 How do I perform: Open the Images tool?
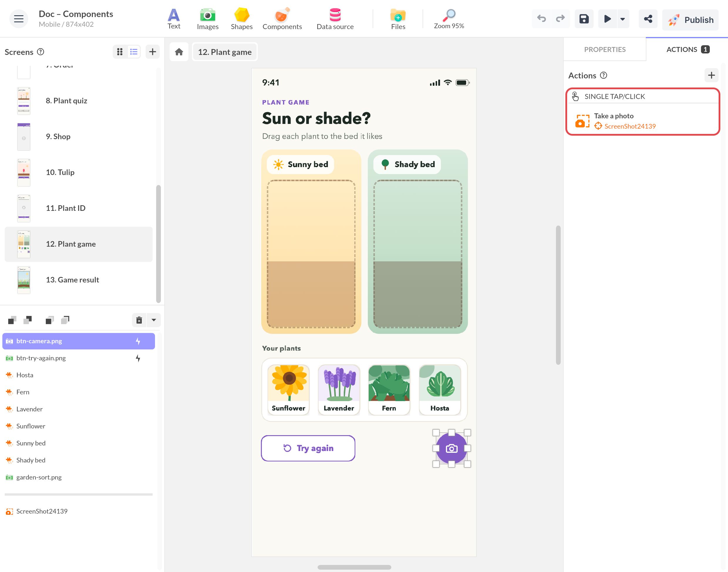[208, 19]
